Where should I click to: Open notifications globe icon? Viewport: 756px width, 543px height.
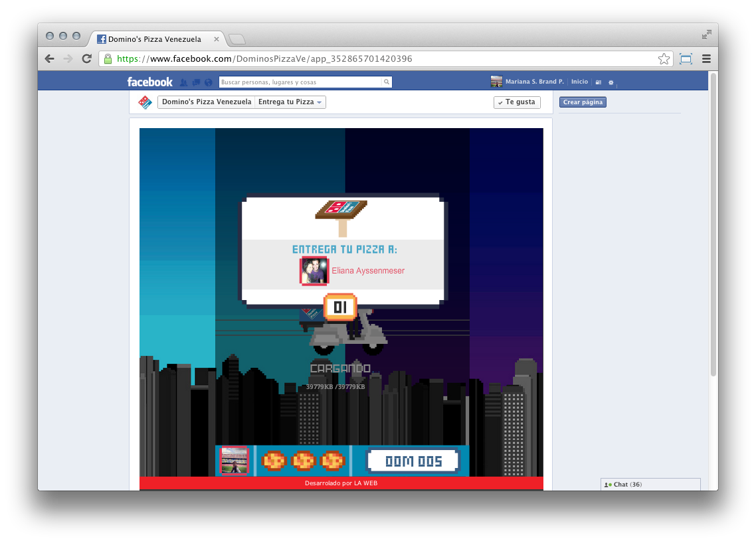point(209,82)
